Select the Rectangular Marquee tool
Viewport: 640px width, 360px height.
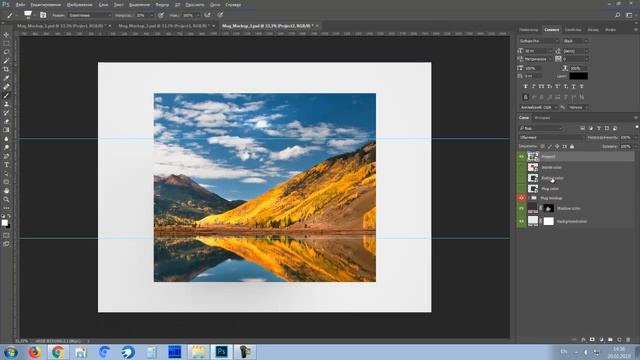tap(6, 43)
